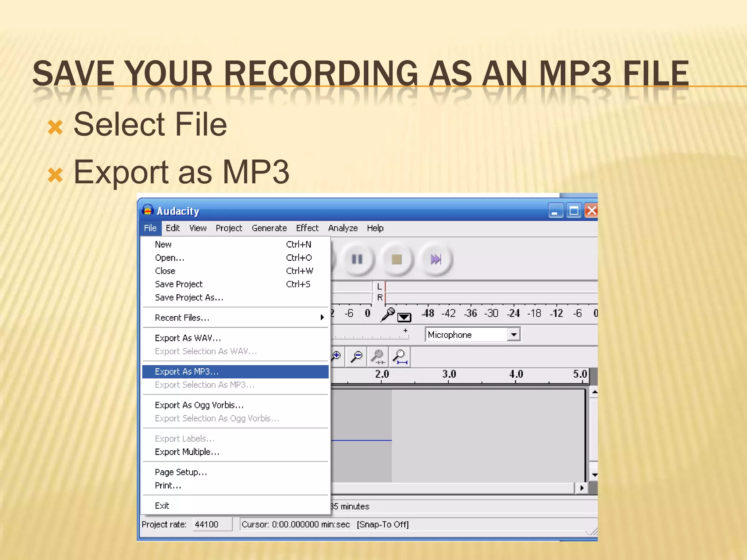Select Export As WAV... entry
747x560 pixels.
[x=235, y=338]
